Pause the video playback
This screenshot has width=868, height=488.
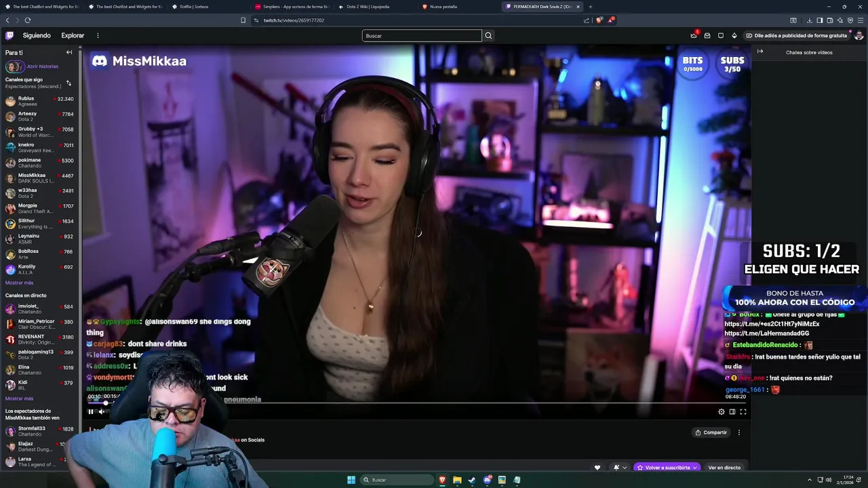pyautogui.click(x=91, y=411)
